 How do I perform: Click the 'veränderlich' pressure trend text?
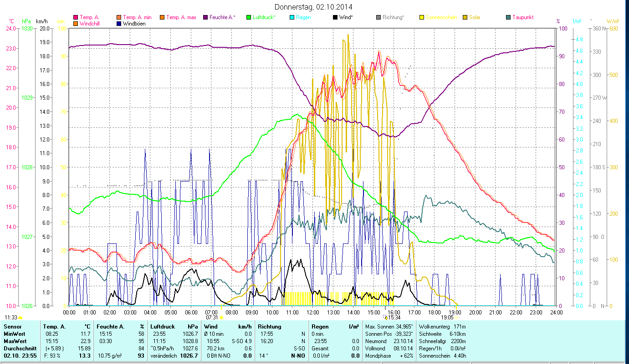coord(163,356)
